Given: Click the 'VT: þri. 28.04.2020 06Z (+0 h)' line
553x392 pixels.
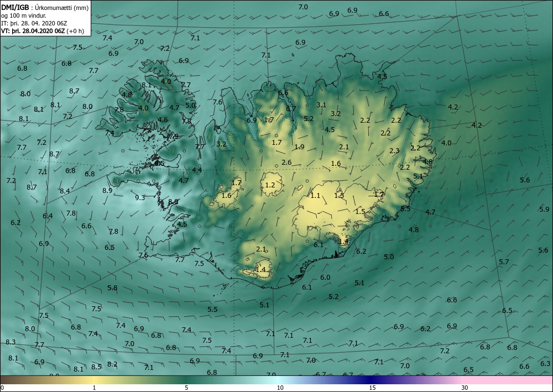Looking at the screenshot, I should point(43,30).
